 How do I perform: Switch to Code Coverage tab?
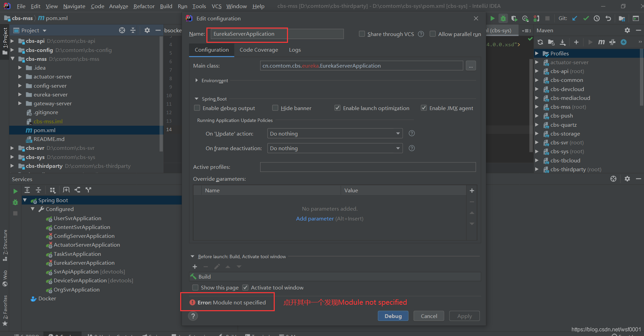click(259, 50)
